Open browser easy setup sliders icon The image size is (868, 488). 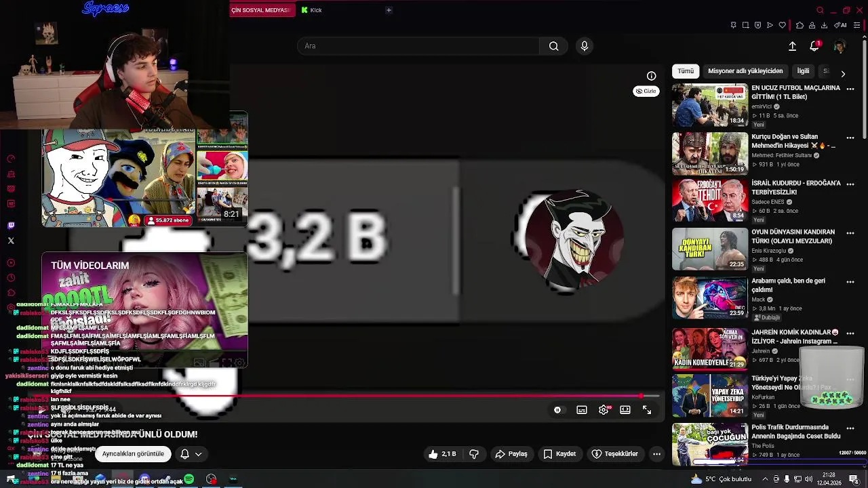pos(857,25)
